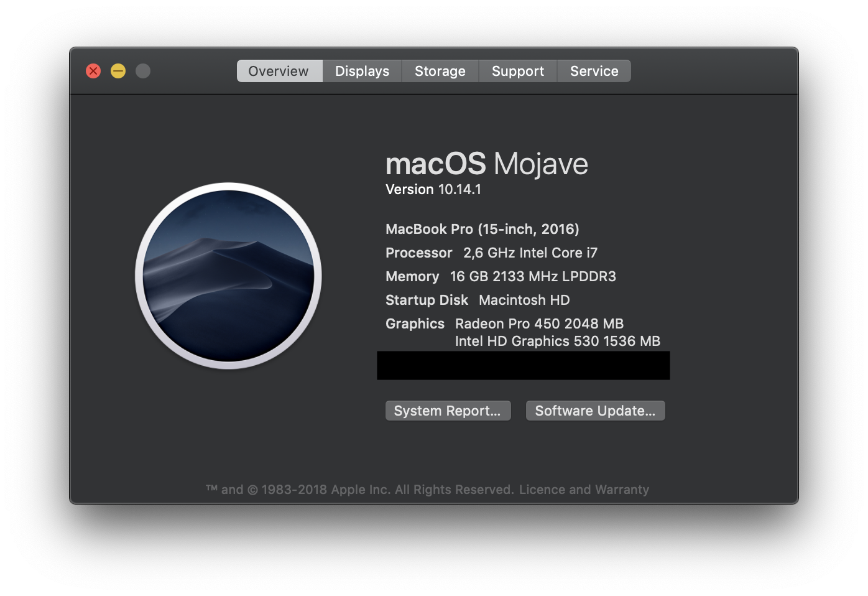Select the Overview tab

tap(279, 71)
